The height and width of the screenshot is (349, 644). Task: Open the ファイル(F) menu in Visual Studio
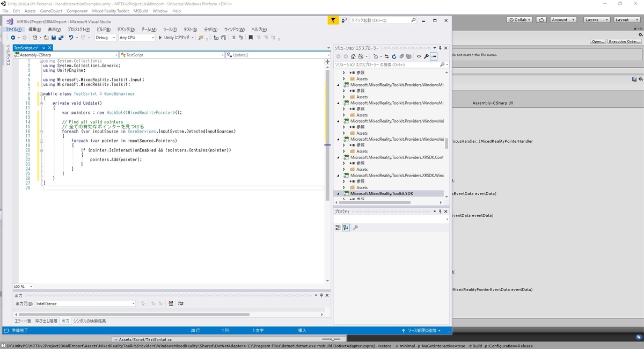[13, 30]
